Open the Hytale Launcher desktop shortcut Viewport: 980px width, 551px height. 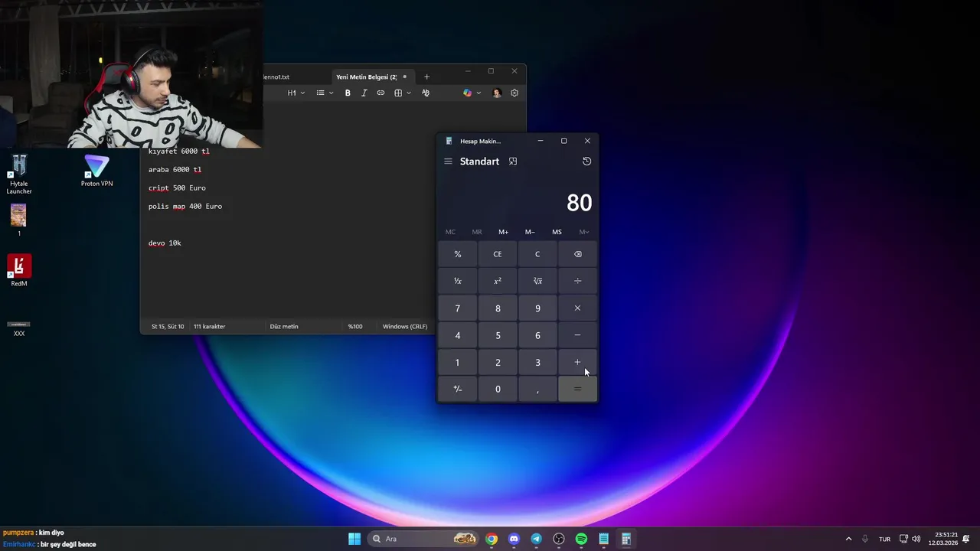pos(19,174)
